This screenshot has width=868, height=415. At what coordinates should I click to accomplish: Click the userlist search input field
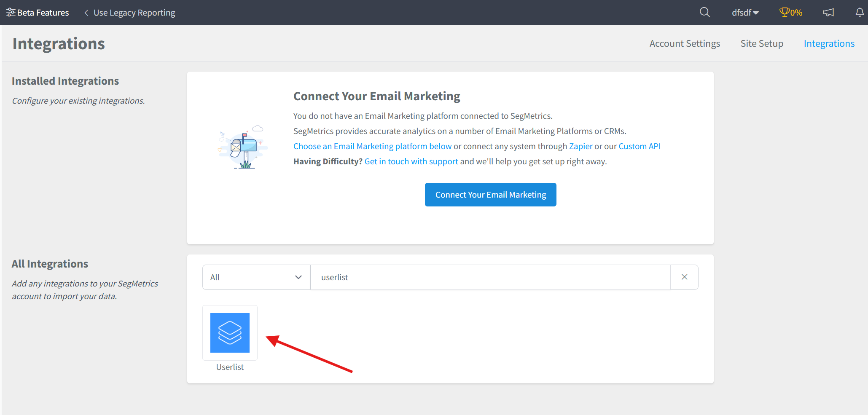coord(491,277)
